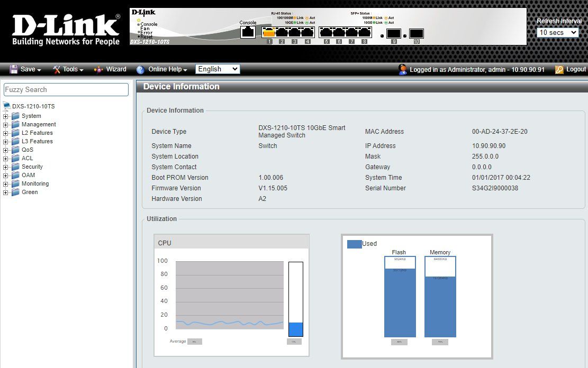
Task: Click the Console port on switch panel
Action: [248, 32]
